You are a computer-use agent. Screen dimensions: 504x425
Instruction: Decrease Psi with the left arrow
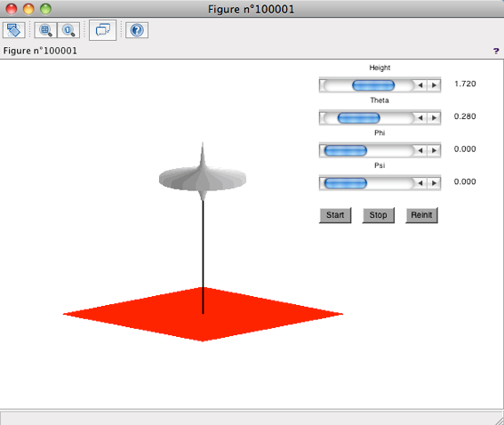pos(420,183)
